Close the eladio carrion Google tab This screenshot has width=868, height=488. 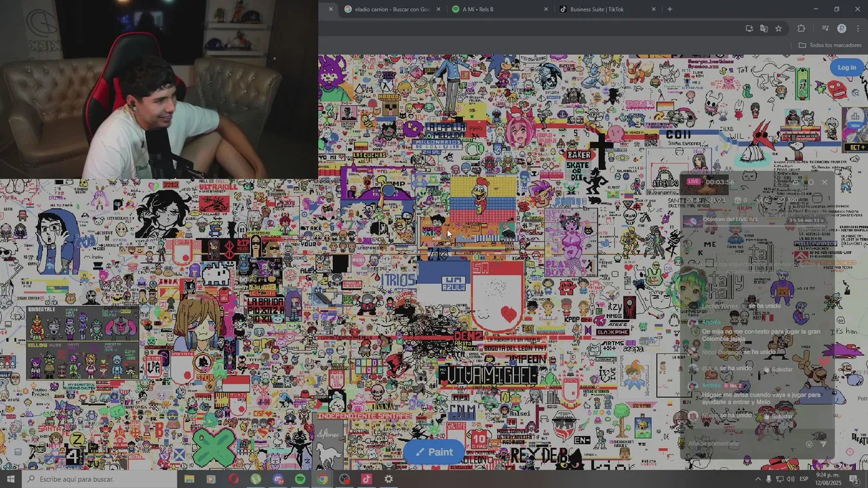tap(439, 9)
